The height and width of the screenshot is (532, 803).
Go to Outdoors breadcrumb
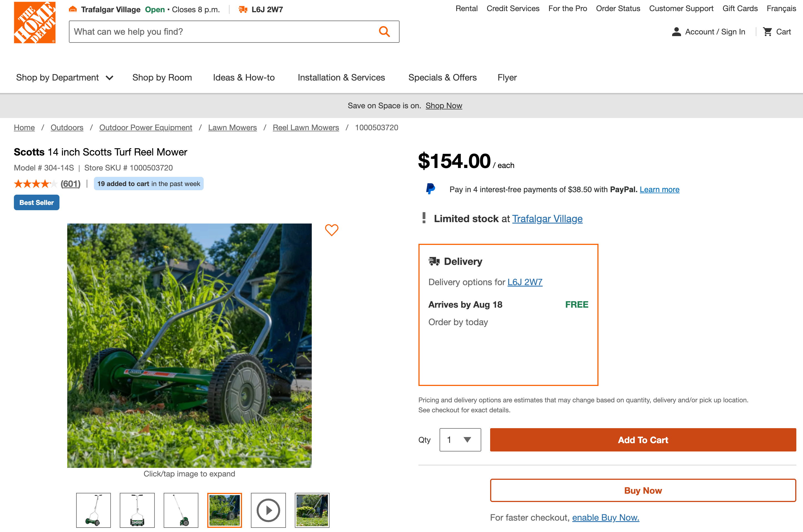(67, 127)
